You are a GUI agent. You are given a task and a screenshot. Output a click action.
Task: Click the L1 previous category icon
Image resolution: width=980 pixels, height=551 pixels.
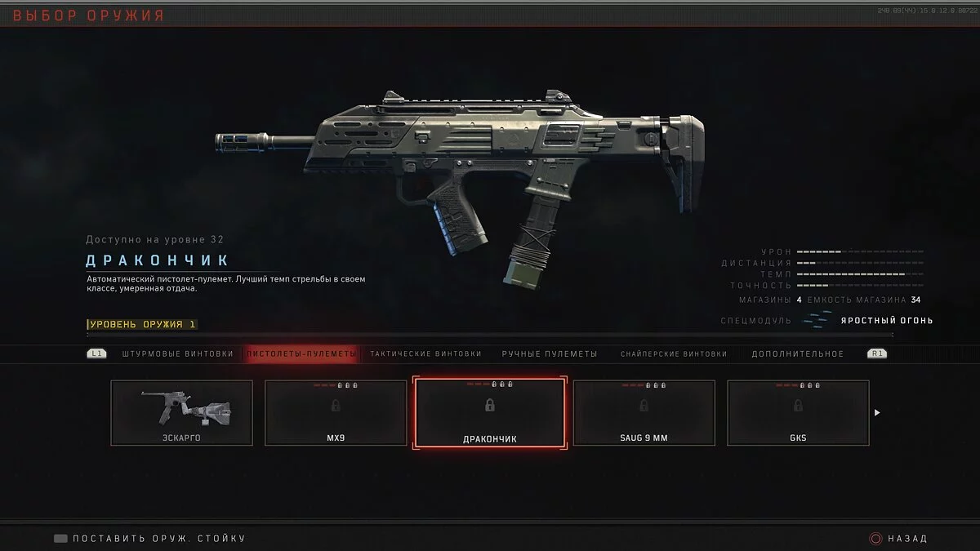point(96,354)
